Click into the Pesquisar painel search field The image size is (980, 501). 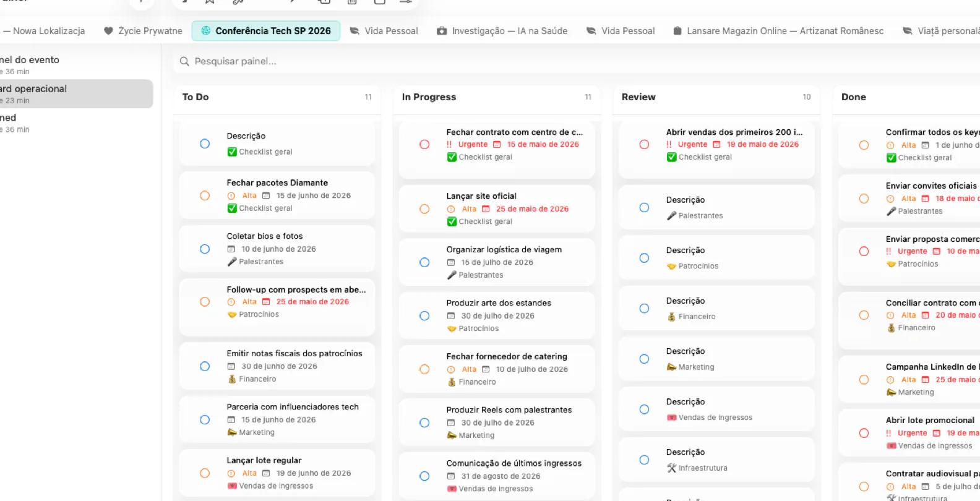pos(575,61)
